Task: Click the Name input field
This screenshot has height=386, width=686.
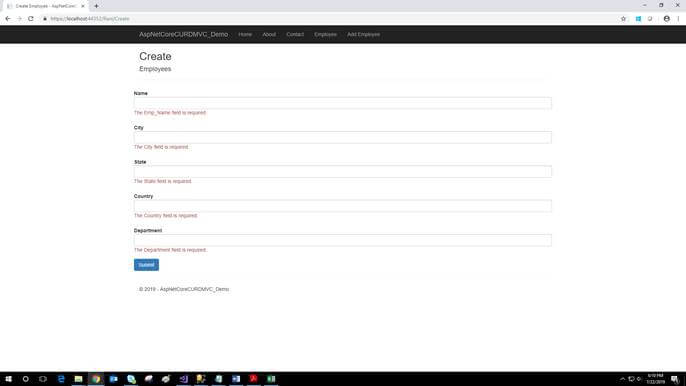Action: (343, 103)
